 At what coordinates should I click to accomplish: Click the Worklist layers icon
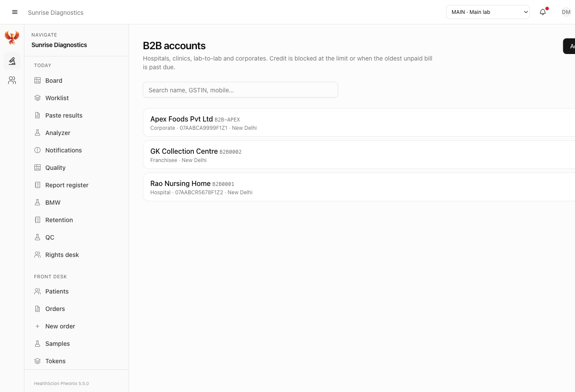(x=37, y=98)
